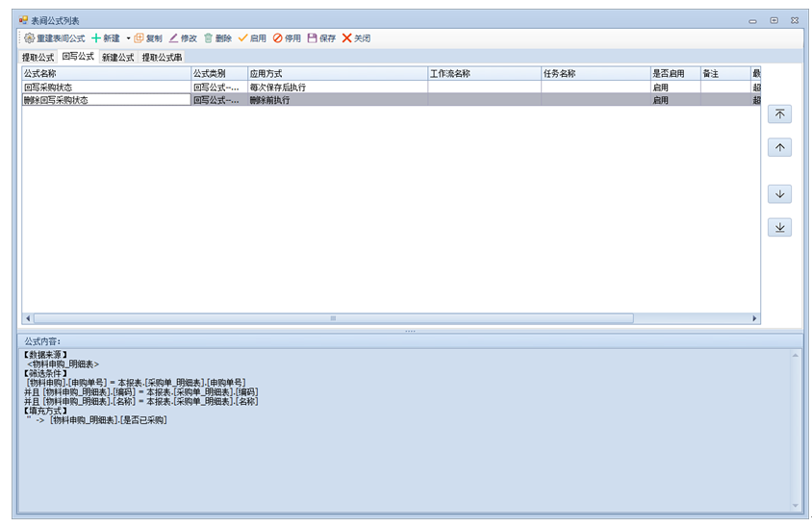Image resolution: width=812 pixels, height=527 pixels.
Task: Click the 修改 pencil icon
Action: (x=173, y=38)
